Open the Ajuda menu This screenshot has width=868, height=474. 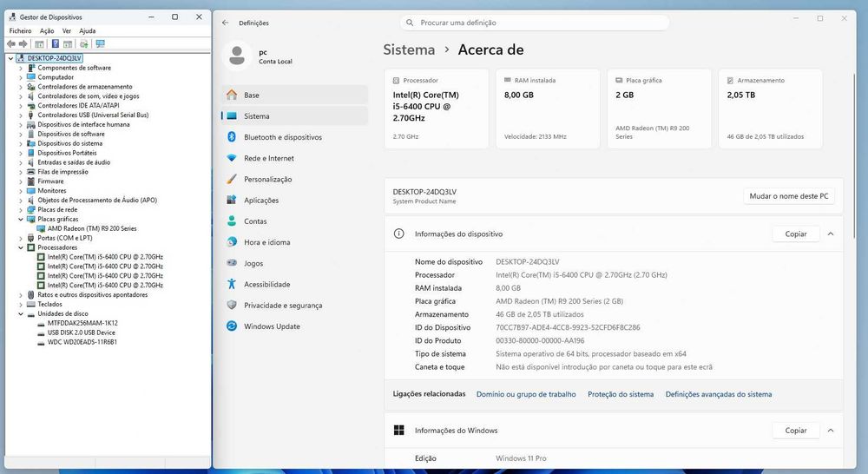click(x=87, y=31)
